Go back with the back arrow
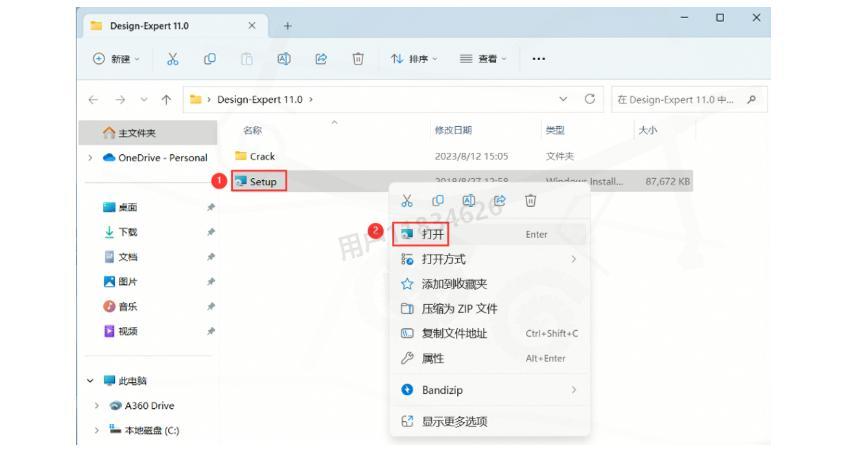Viewport: 841px width, 453px height. (x=93, y=100)
